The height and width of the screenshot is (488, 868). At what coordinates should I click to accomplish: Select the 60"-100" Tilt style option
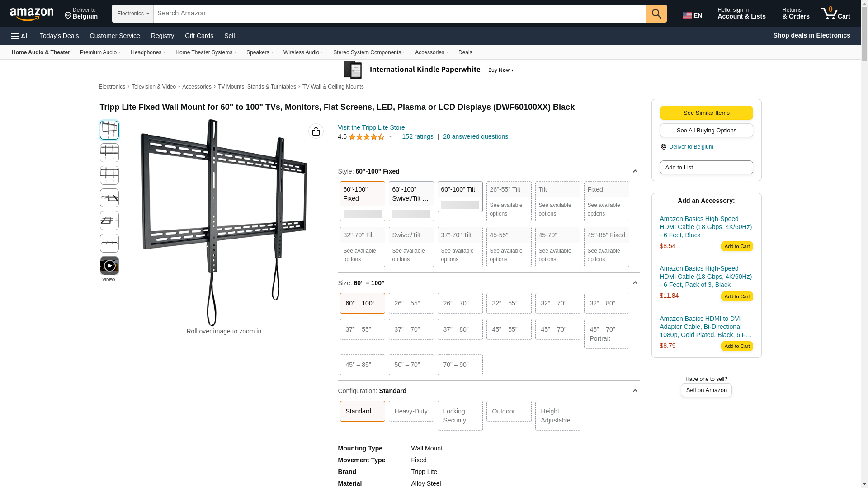click(x=460, y=197)
